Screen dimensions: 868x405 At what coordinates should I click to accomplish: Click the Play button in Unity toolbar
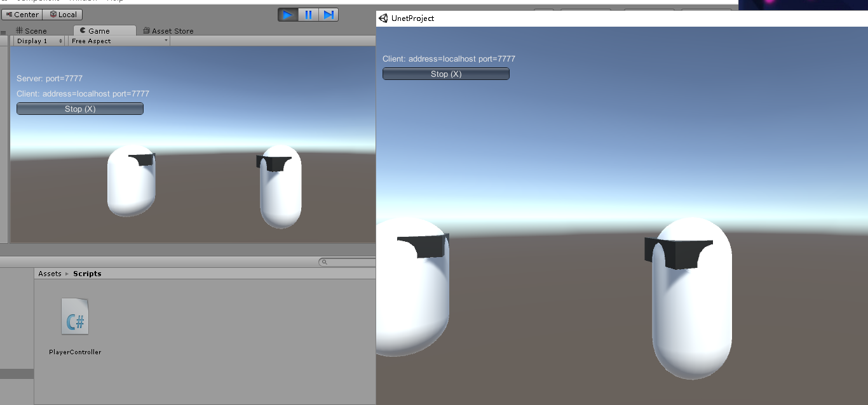[x=288, y=15]
